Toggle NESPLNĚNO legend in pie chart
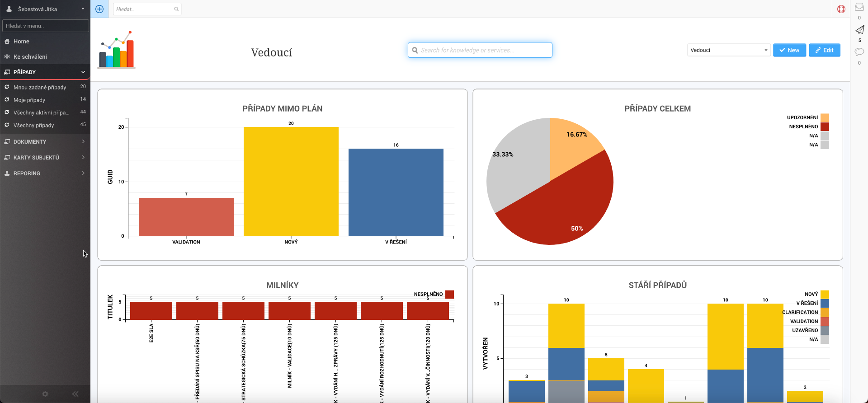This screenshot has height=403, width=868. [803, 127]
